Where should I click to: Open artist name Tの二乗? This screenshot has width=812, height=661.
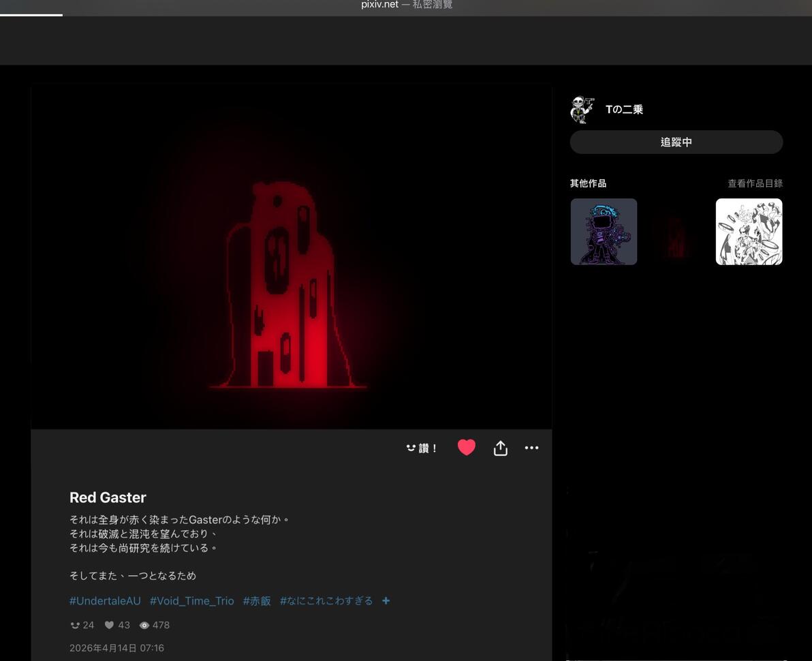624,109
